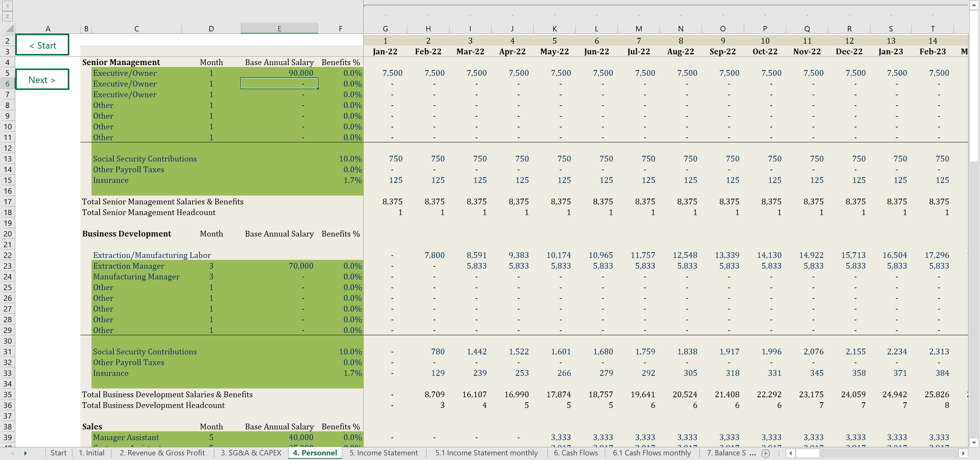Open the 6. Cash Flows sheet
The image size is (980, 460).
575,453
